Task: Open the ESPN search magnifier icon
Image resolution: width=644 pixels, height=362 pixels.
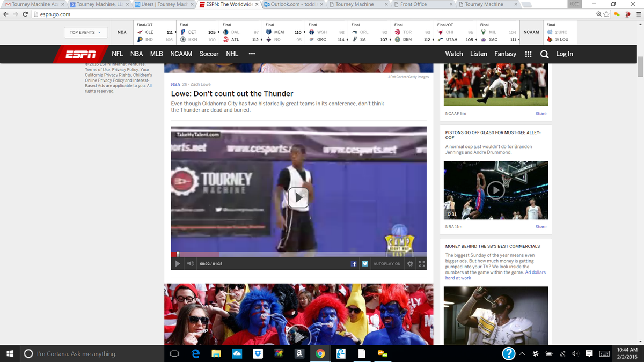Action: point(544,54)
